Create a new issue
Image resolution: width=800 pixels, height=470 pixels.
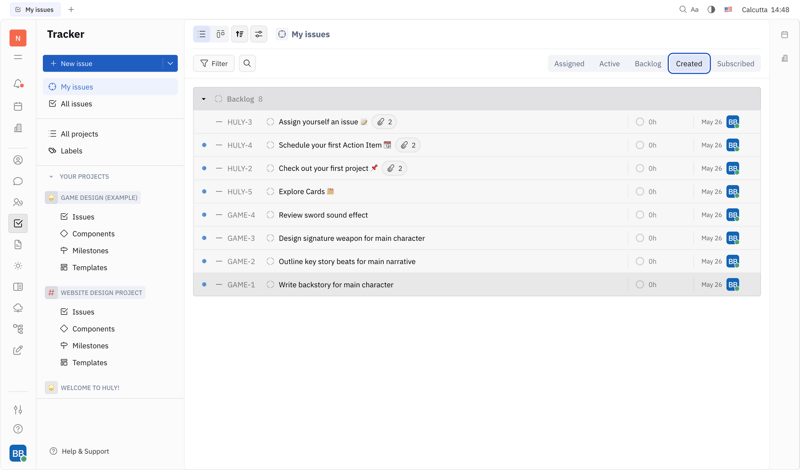click(103, 63)
